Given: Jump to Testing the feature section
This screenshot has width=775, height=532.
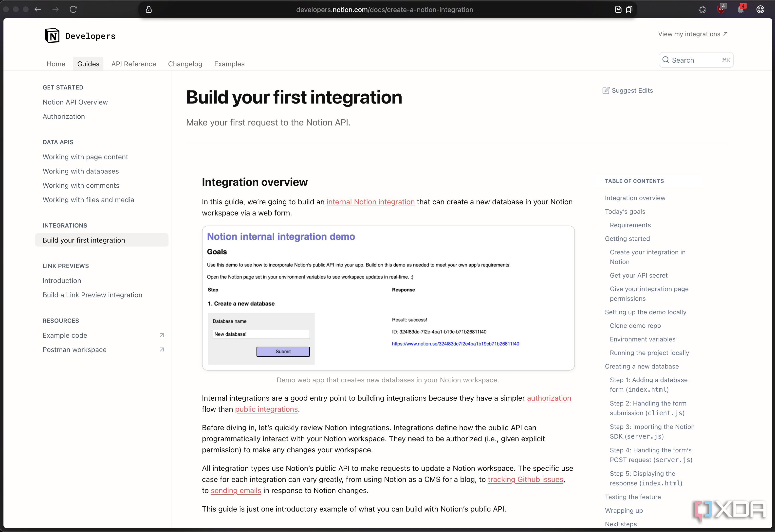Looking at the screenshot, I should [633, 497].
